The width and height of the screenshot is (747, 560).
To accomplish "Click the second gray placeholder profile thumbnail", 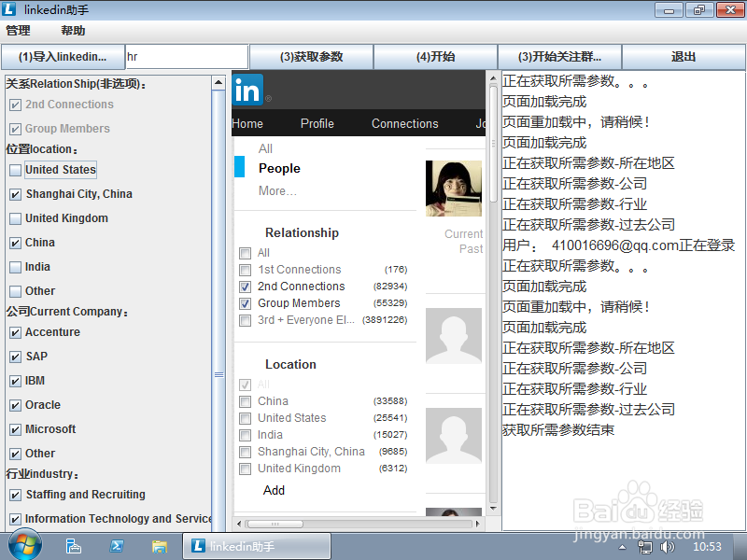I will click(x=454, y=436).
